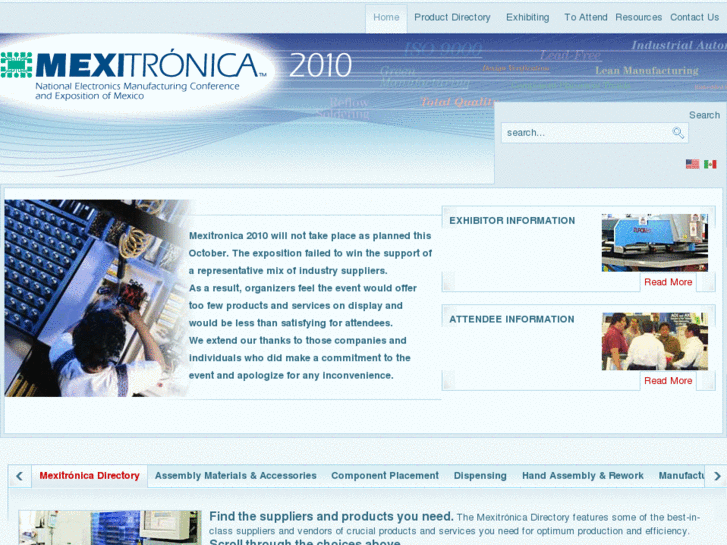
Task: Advance directory tabs with right arrow
Action: point(717,476)
